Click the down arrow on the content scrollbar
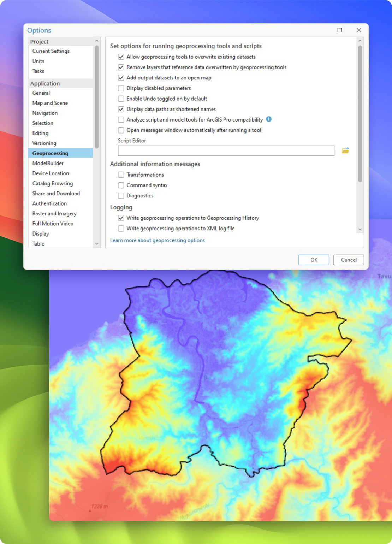The image size is (392, 544). [x=360, y=229]
